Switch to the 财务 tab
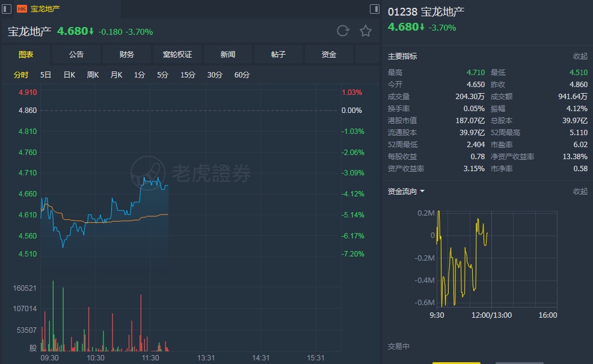593x364 pixels. click(127, 55)
